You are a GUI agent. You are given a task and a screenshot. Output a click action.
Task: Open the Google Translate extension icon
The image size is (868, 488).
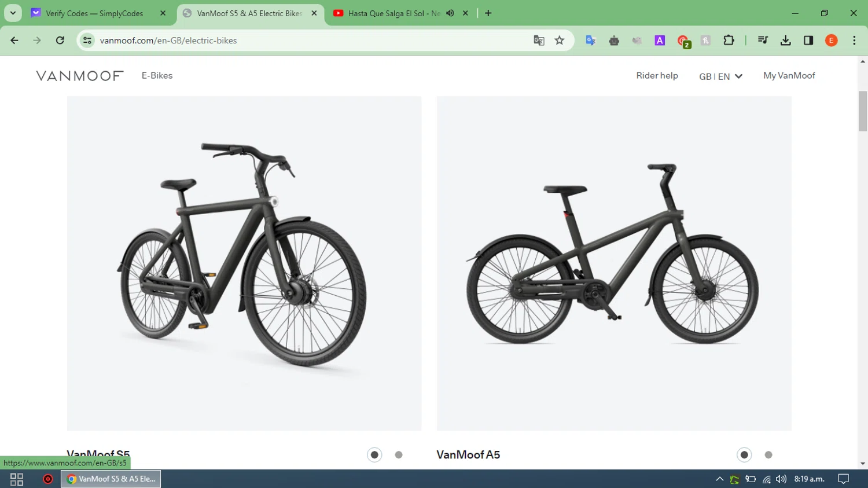[x=591, y=41]
